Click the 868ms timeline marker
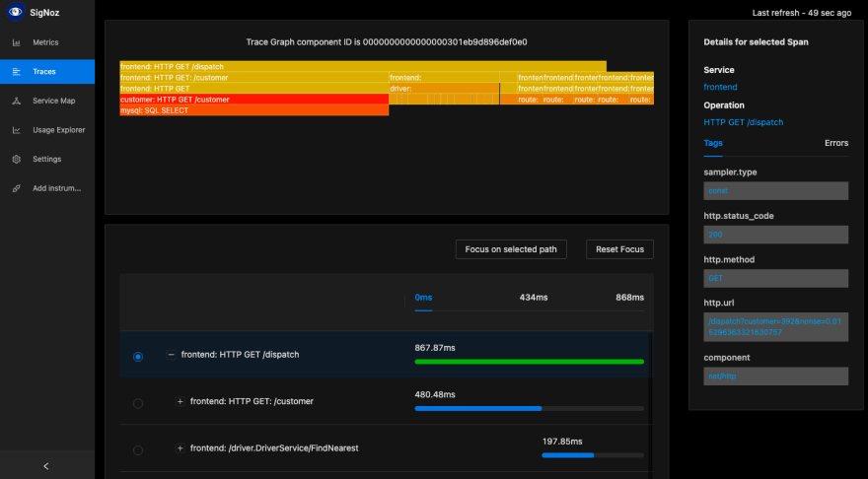The height and width of the screenshot is (479, 868). [x=629, y=298]
